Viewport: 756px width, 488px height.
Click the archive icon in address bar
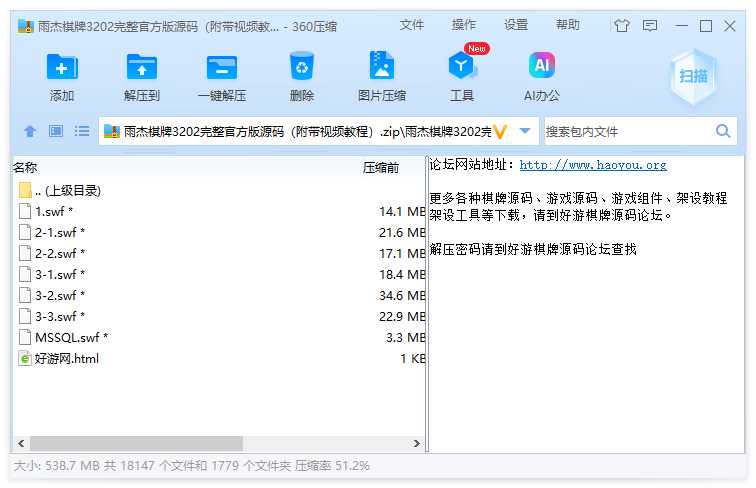pos(112,131)
